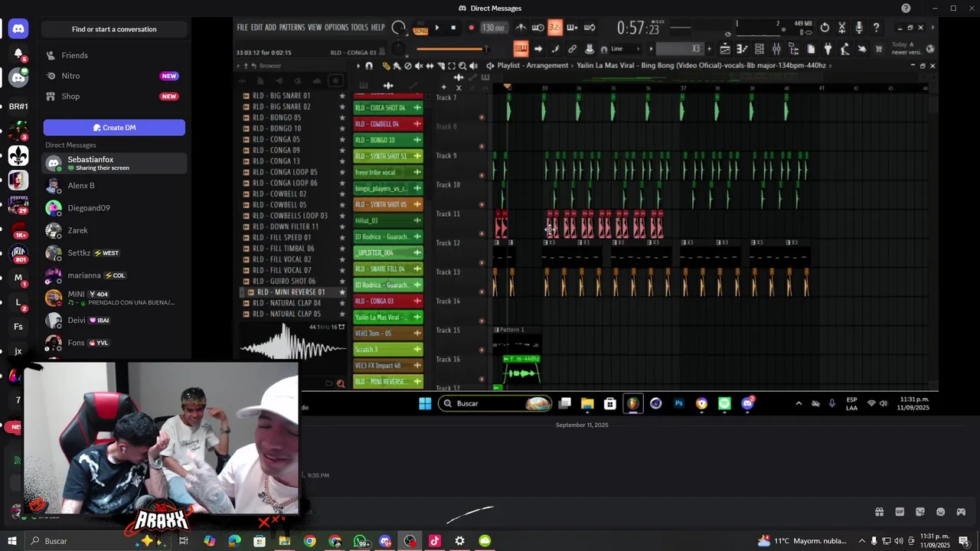Image resolution: width=980 pixels, height=551 pixels.
Task: Click the microphone icon in FL toolbar
Action: [x=859, y=28]
